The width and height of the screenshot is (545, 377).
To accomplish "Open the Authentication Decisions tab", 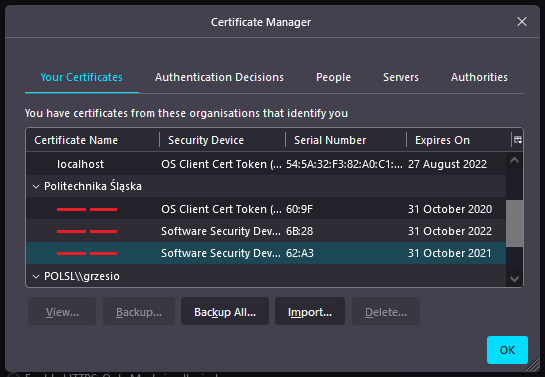I will (x=219, y=77).
